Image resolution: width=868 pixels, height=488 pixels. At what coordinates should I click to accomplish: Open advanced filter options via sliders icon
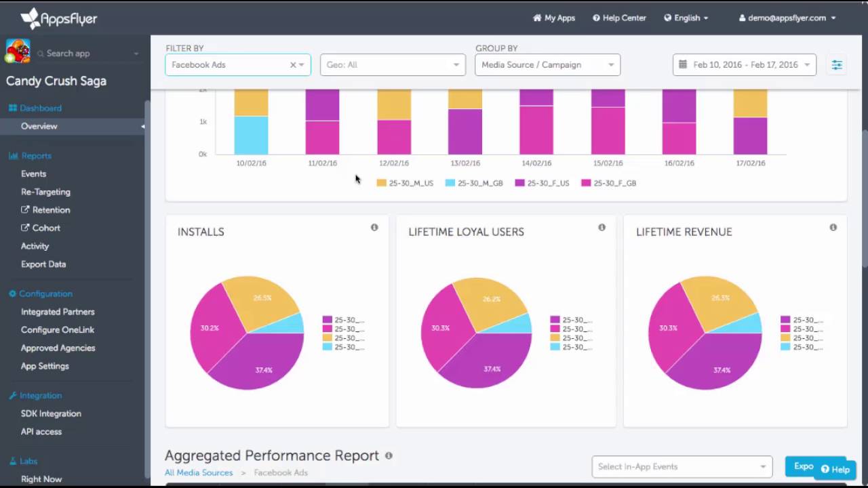click(837, 64)
